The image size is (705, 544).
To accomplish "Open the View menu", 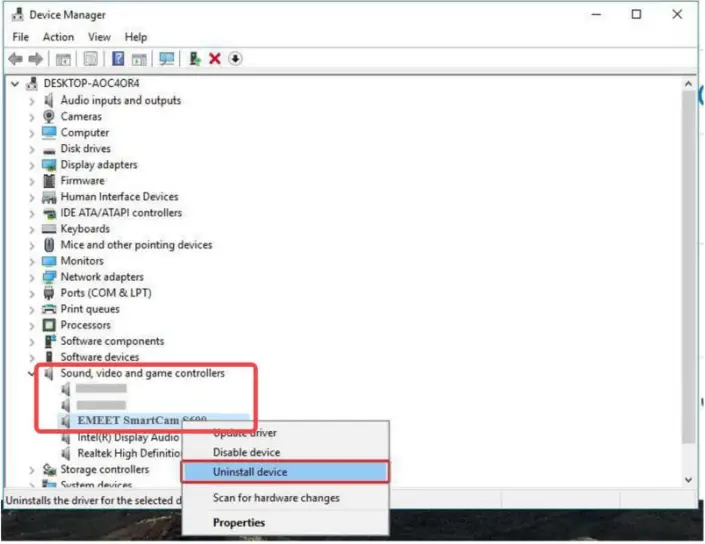I will [99, 37].
